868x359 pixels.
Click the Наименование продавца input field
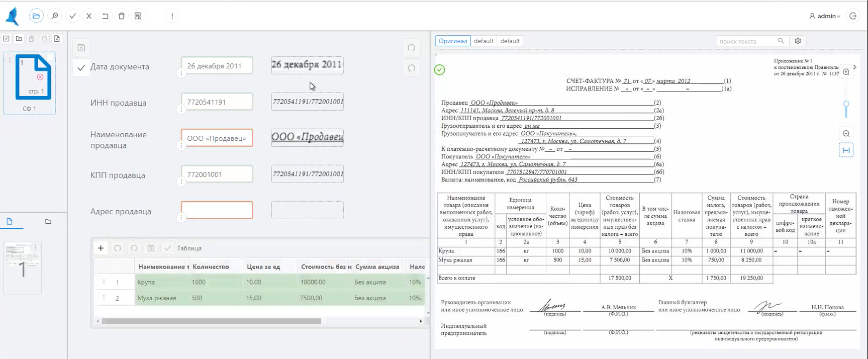pos(217,138)
